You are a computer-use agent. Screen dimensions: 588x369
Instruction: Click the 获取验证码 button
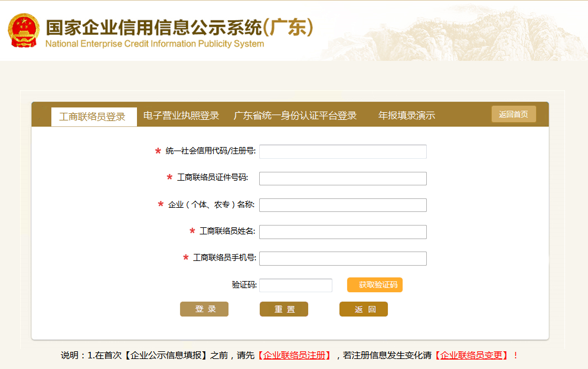pos(375,285)
